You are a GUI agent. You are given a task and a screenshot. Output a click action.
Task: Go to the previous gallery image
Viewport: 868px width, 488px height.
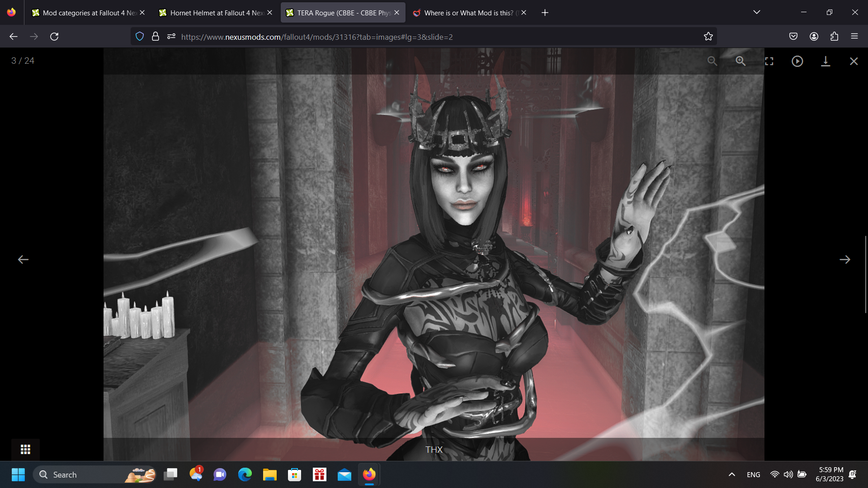[x=23, y=259]
